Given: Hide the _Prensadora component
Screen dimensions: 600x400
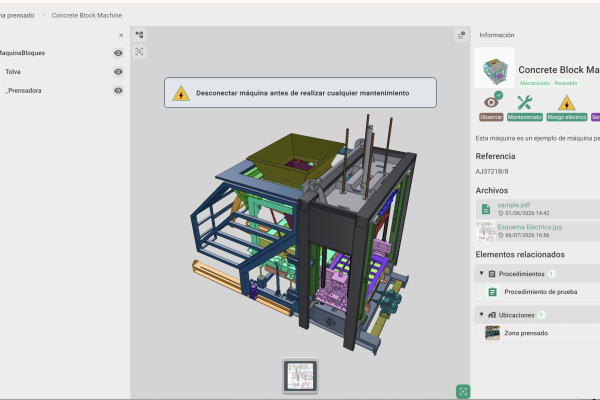Looking at the screenshot, I should (x=118, y=90).
